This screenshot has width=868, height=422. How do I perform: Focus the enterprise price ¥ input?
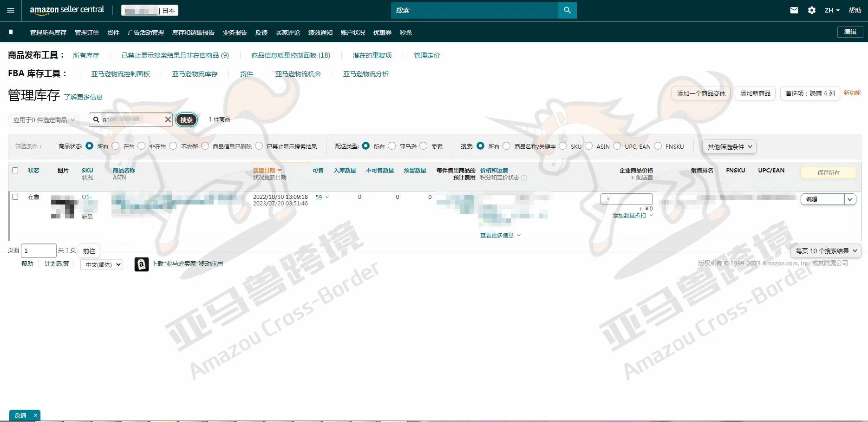627,199
